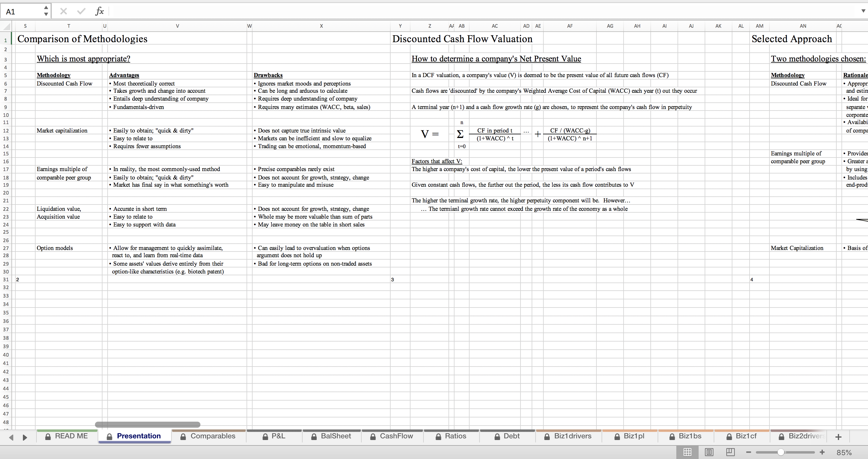Click 'Market capitalization' methodology cell
The height and width of the screenshot is (459, 868).
62,131
